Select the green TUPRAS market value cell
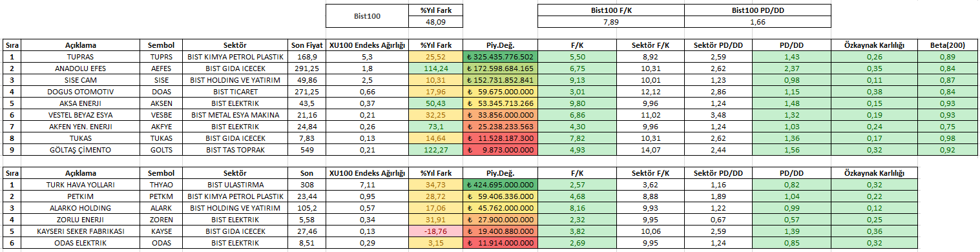The image size is (980, 252). [x=500, y=57]
